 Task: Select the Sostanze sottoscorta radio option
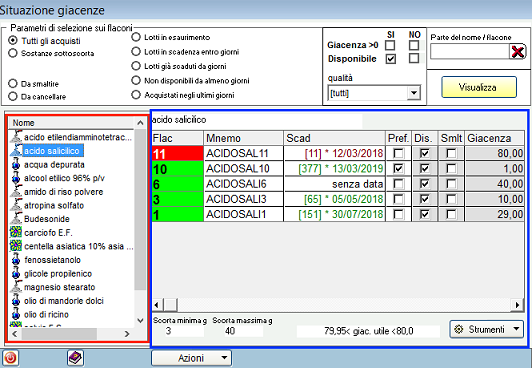13,53
